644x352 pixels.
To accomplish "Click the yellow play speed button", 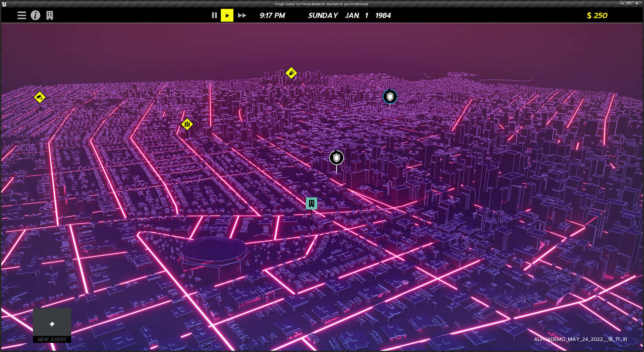I will (227, 15).
